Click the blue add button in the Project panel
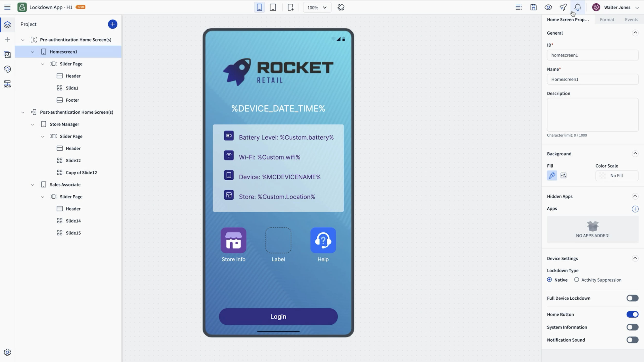 click(x=112, y=24)
